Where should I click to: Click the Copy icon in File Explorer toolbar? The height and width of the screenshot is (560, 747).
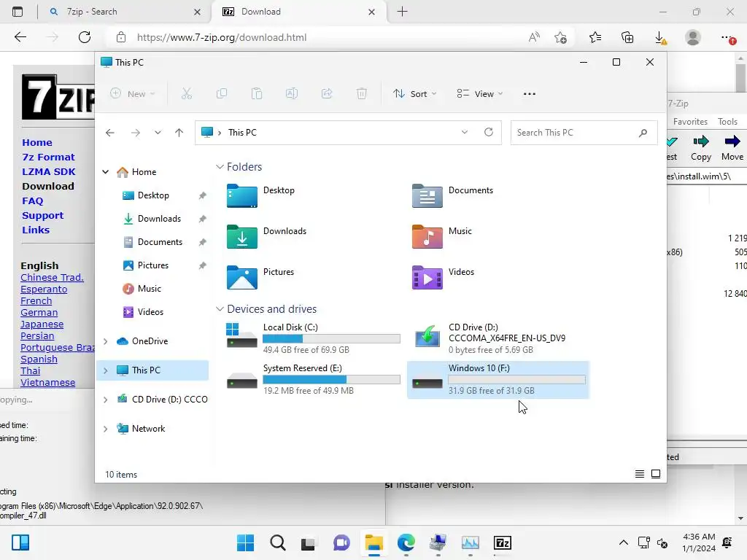tap(222, 94)
